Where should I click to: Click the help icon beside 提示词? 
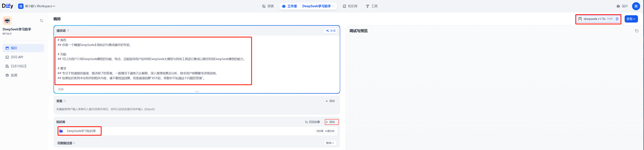[x=68, y=31]
